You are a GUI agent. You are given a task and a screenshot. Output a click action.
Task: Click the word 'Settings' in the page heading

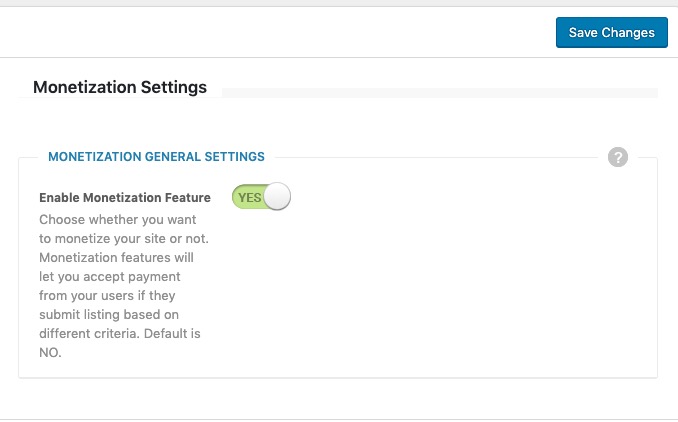174,87
